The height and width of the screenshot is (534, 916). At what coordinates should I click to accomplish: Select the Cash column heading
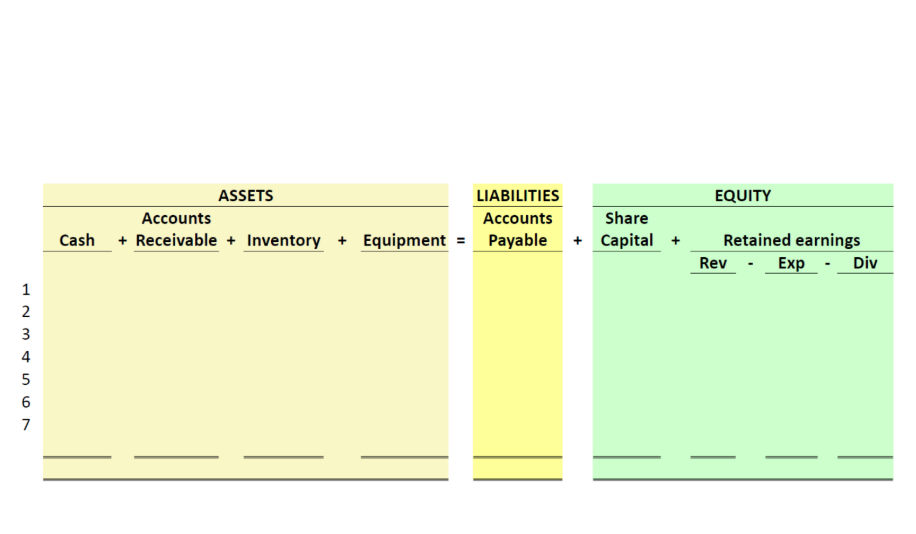tap(77, 241)
